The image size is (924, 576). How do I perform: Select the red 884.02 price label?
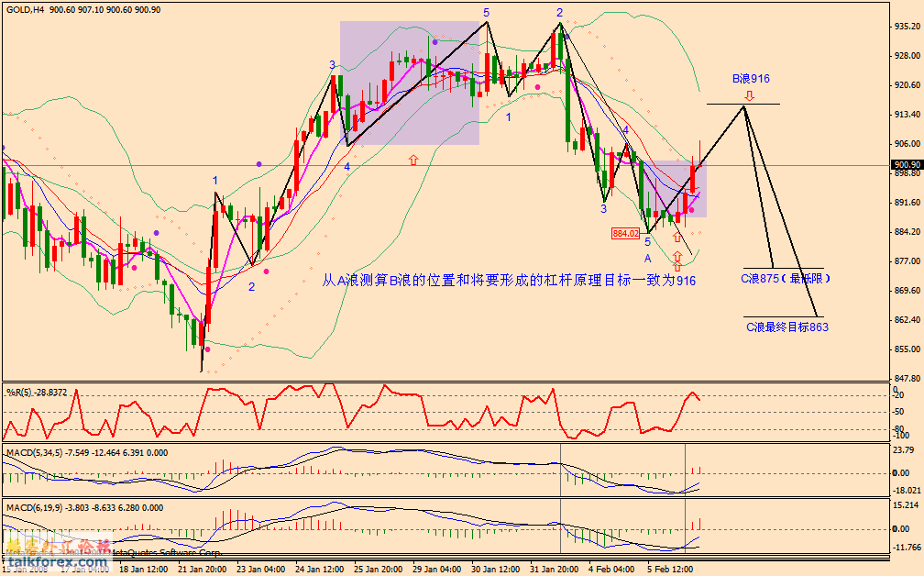click(x=625, y=233)
